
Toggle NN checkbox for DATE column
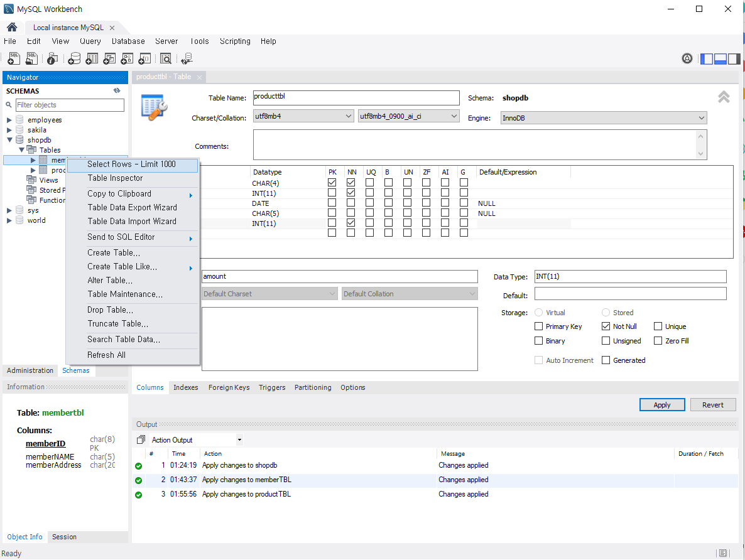pos(351,203)
